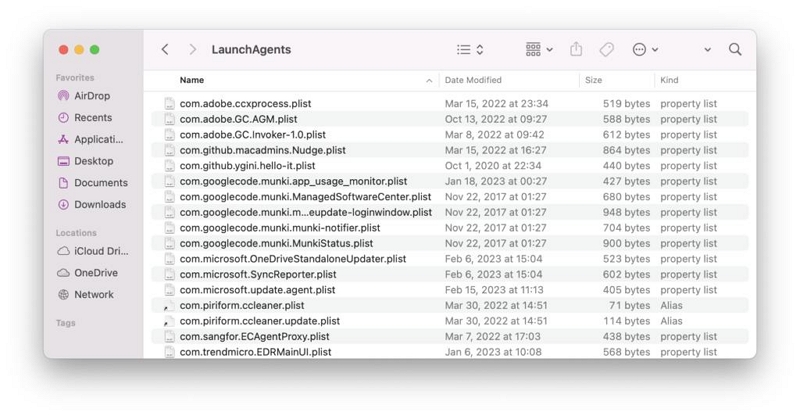Select com.piriform.ccleaner.plist alias icon
This screenshot has height=416, width=800.
tap(169, 306)
